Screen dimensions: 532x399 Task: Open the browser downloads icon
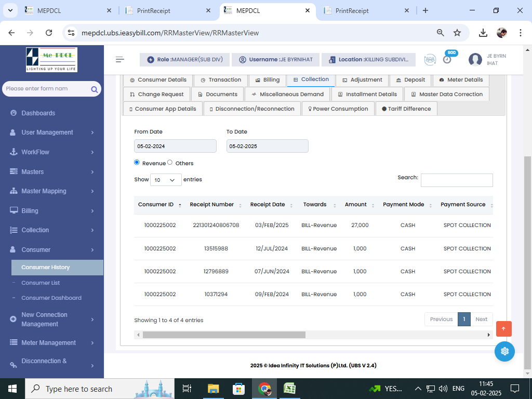pyautogui.click(x=483, y=33)
